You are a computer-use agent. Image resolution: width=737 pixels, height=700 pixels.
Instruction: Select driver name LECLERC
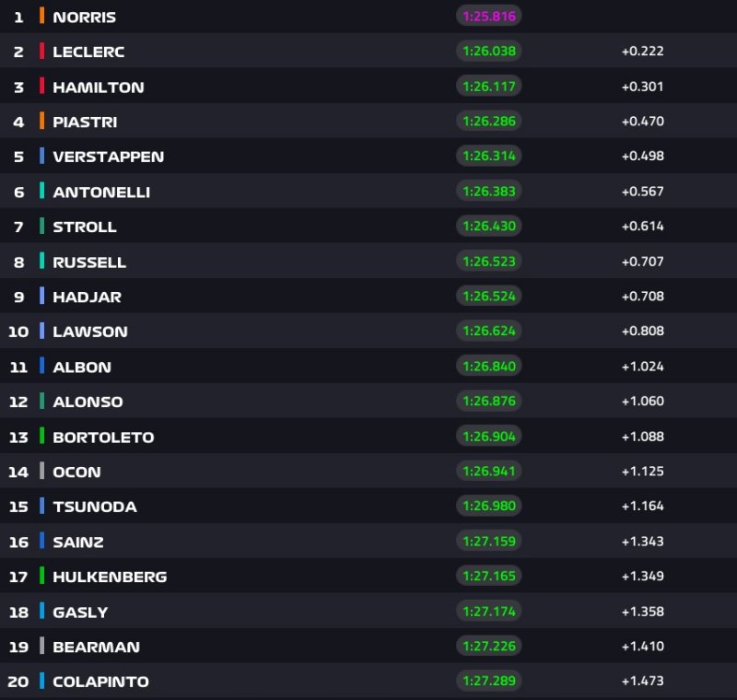tap(88, 52)
